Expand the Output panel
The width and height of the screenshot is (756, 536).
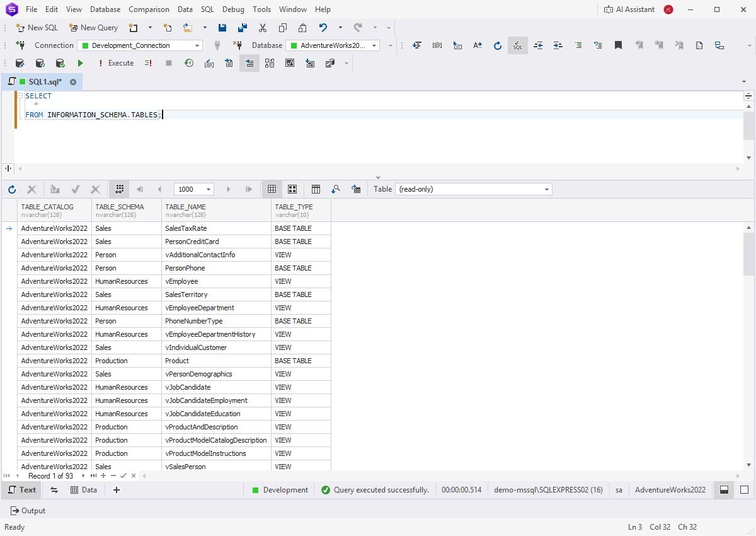pyautogui.click(x=28, y=511)
